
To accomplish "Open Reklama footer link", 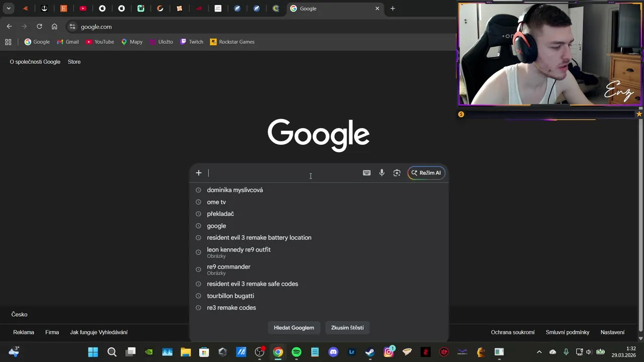I will pyautogui.click(x=24, y=332).
